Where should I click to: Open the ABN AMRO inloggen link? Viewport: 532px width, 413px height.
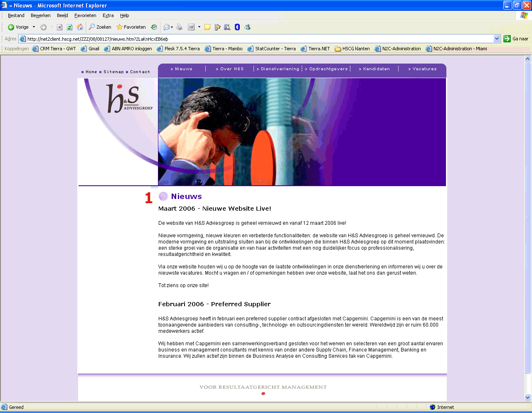click(x=128, y=49)
